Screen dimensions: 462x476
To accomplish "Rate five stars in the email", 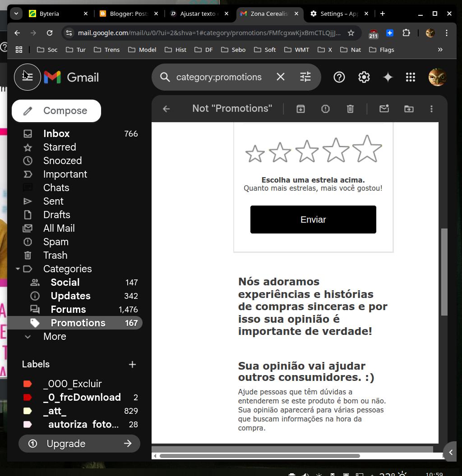I will tap(367, 148).
